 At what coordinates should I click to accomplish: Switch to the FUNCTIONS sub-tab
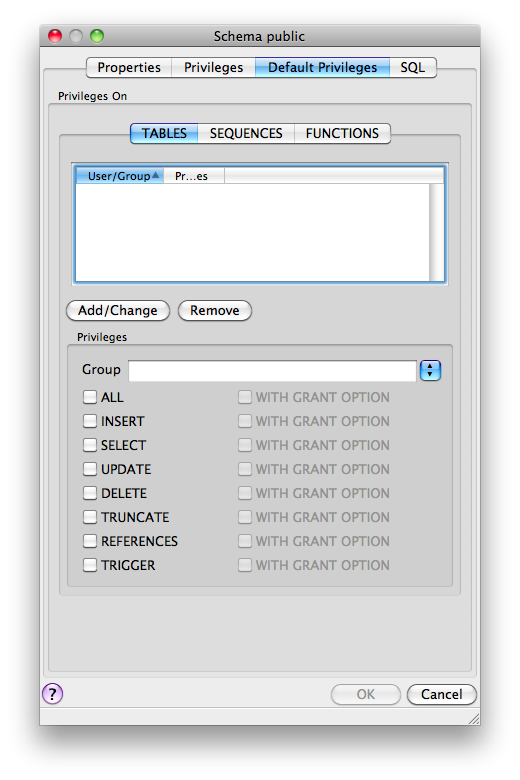tap(342, 133)
